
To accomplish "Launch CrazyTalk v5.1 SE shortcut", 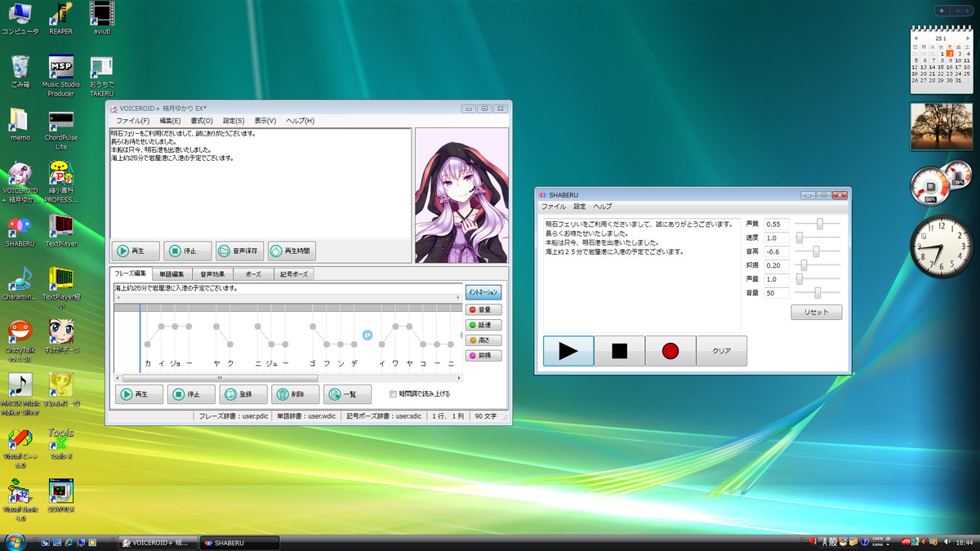I will (20, 340).
